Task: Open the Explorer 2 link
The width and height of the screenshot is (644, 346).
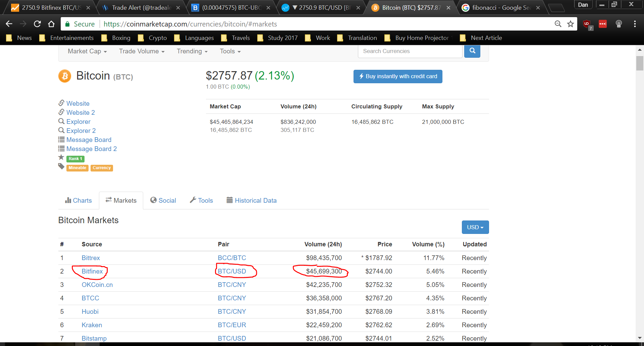Action: (x=81, y=131)
